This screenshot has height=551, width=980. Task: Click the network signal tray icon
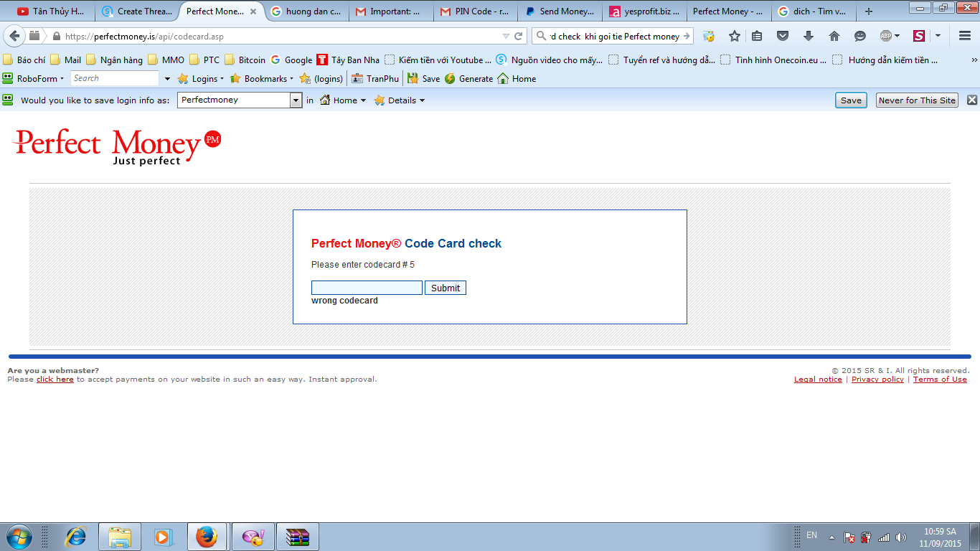[884, 537]
